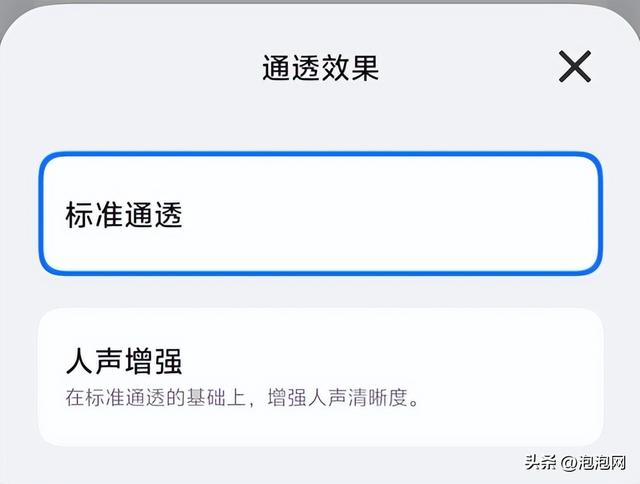This screenshot has height=484, width=640.
Task: Dismiss the transparency effect sheet with X
Action: (575, 67)
